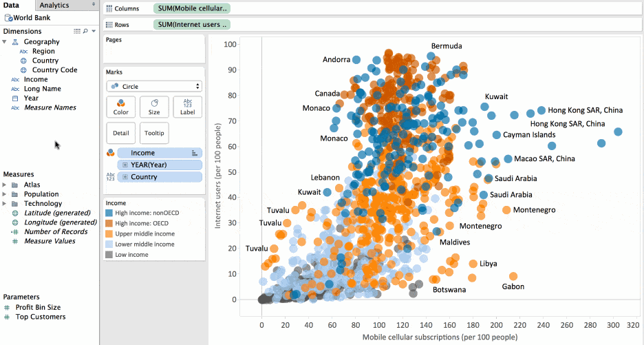Screen dimensions: 644x345
Task: Open the Color marks card
Action: point(120,107)
